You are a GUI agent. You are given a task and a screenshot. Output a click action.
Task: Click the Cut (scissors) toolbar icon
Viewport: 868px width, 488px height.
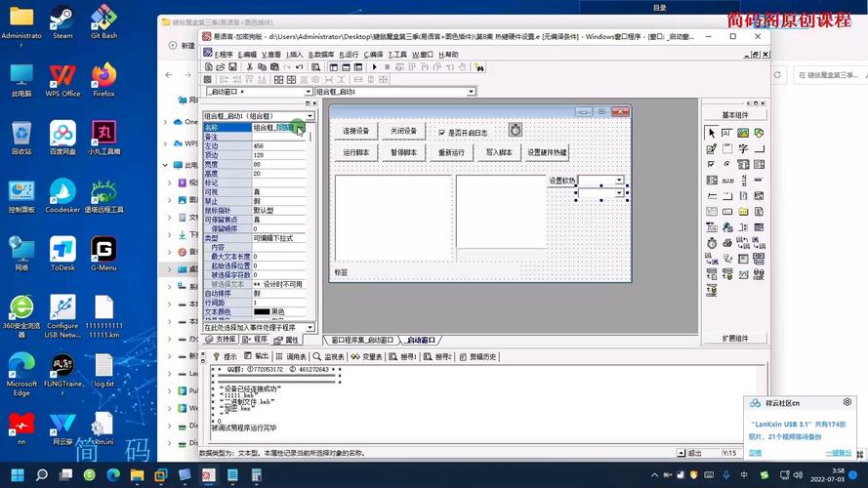pyautogui.click(x=250, y=67)
